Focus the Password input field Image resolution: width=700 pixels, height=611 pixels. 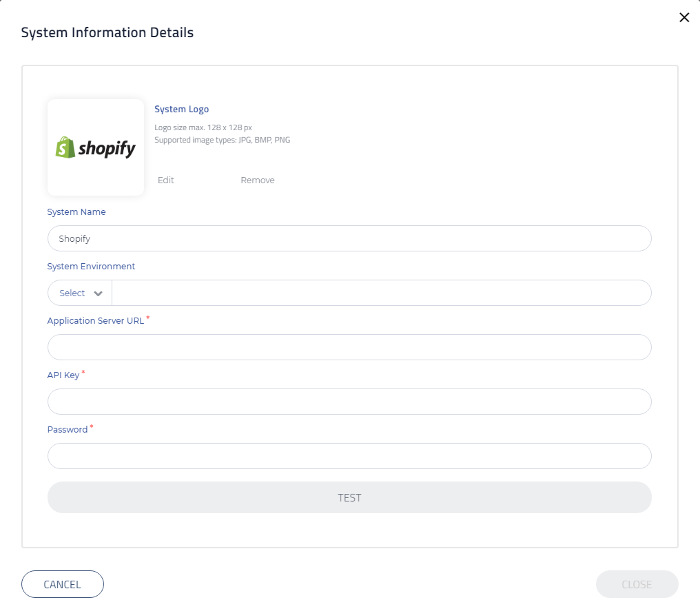pos(349,456)
